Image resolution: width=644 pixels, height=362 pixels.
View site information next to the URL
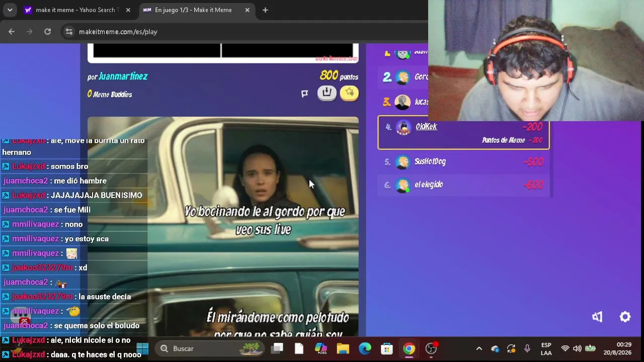[x=69, y=32]
